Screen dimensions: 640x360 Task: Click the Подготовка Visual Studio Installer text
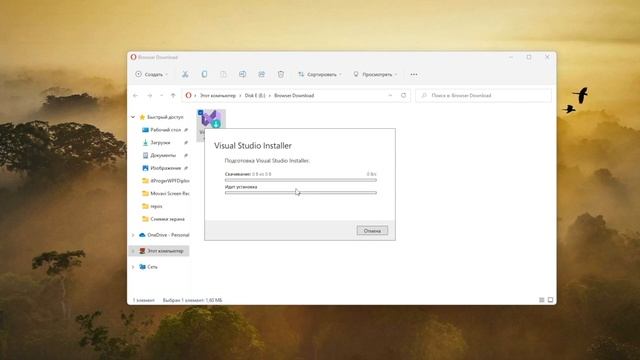click(267, 161)
